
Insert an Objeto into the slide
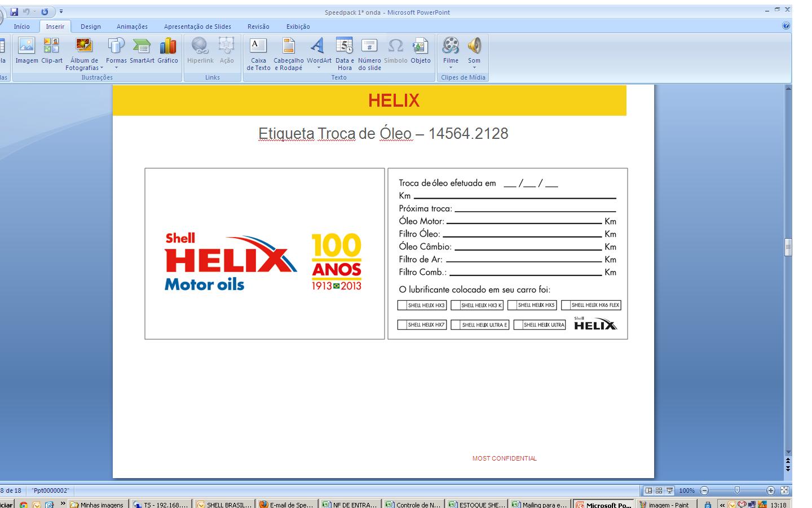click(420, 50)
